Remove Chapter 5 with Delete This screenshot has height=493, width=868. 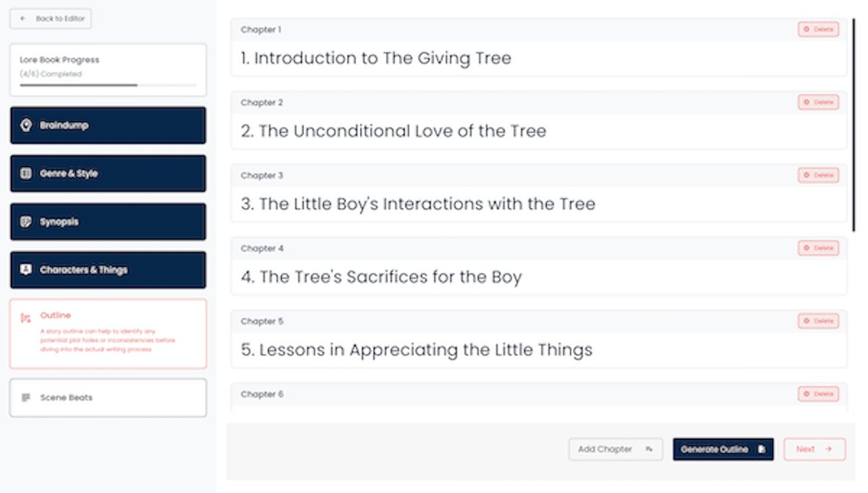click(x=818, y=321)
